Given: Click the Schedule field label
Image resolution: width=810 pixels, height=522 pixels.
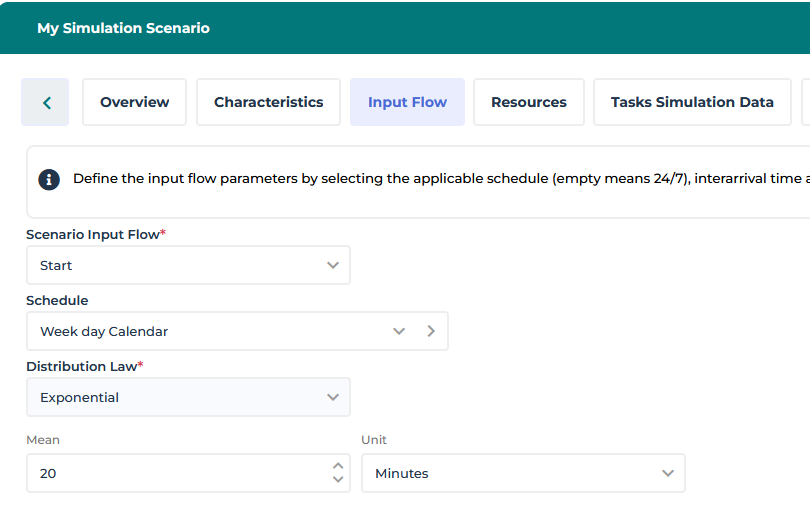Looking at the screenshot, I should tap(57, 300).
